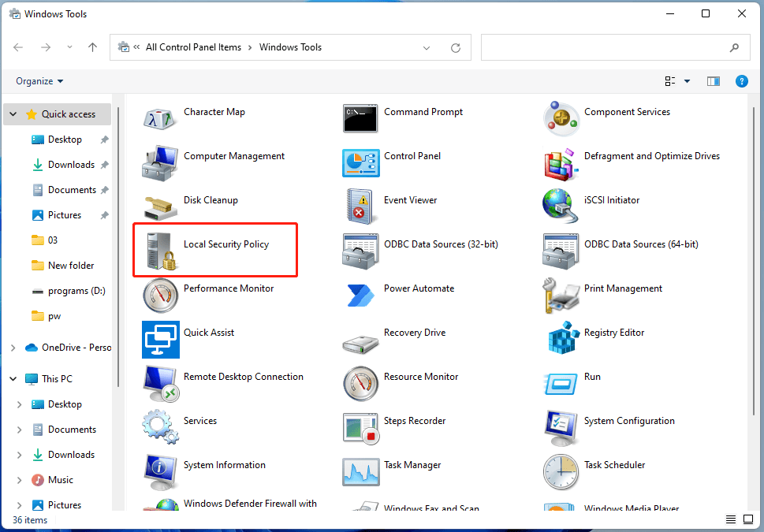764x532 pixels.
Task: Open the Registry Editor icon
Action: click(563, 337)
